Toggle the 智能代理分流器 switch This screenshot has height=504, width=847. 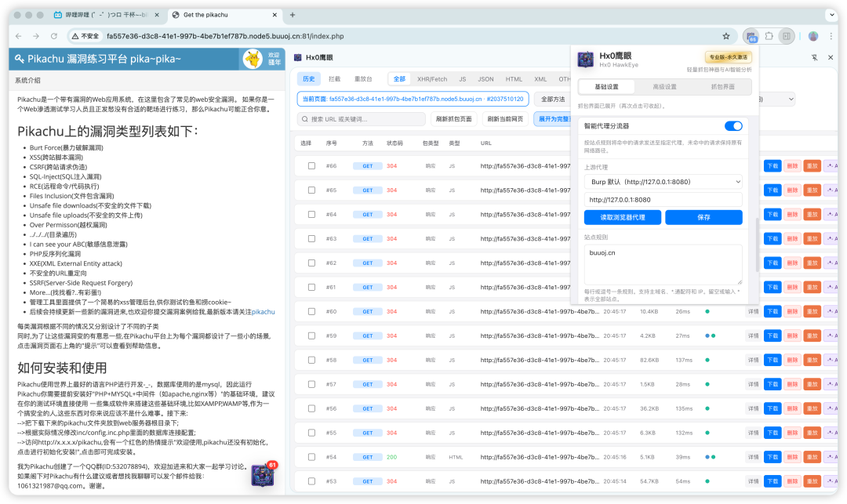tap(733, 125)
